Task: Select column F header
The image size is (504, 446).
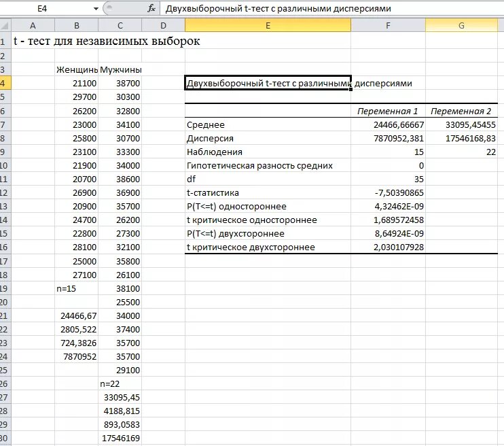Action: 388,25
